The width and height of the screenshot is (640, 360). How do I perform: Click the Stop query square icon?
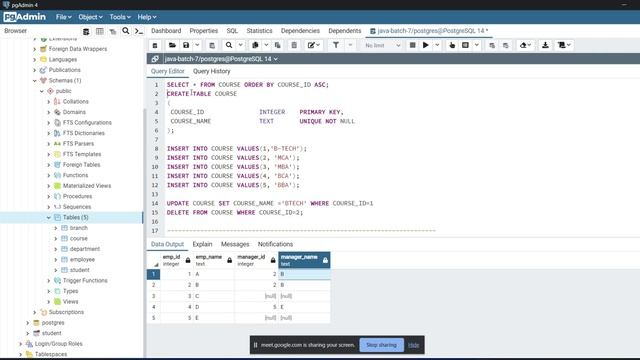click(x=413, y=45)
